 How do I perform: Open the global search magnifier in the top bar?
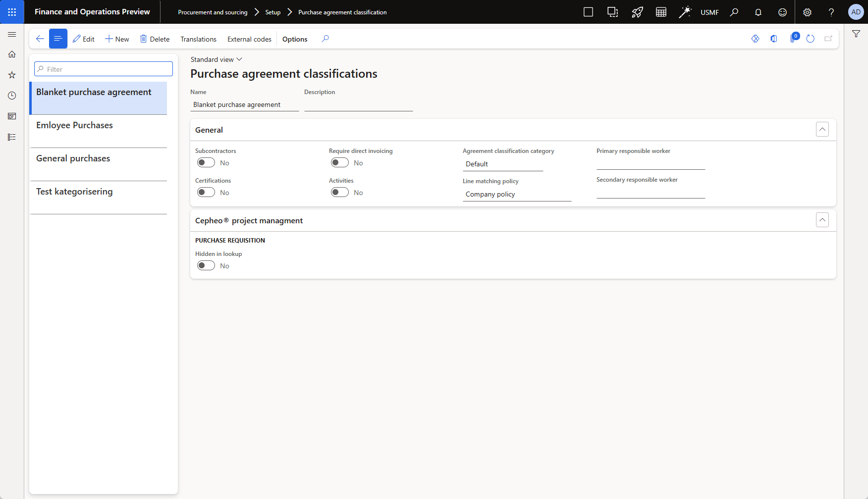point(734,12)
